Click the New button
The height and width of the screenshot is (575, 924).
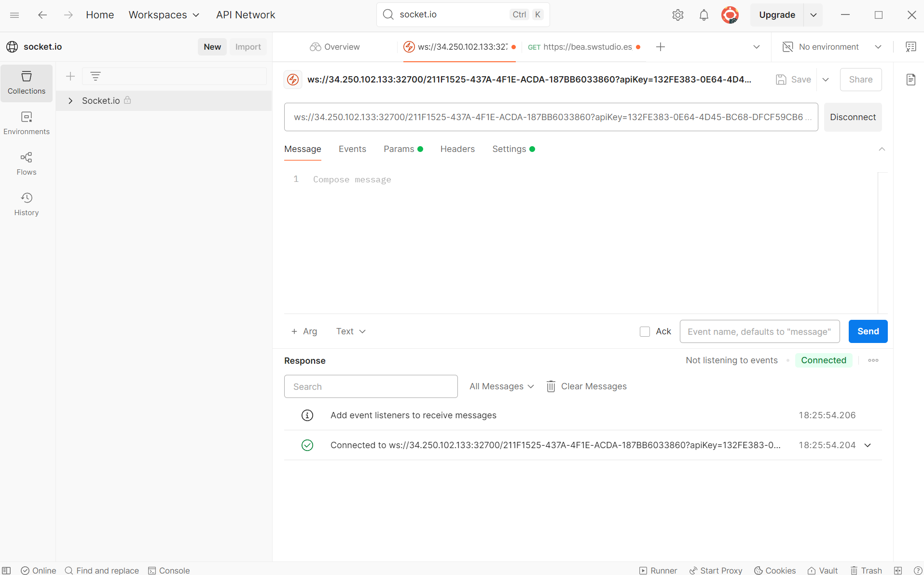[x=212, y=47]
